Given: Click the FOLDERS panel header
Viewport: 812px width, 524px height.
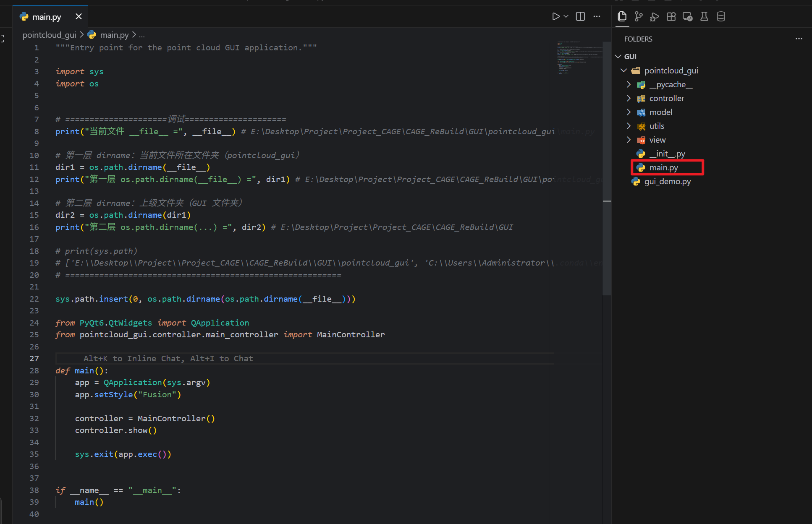Looking at the screenshot, I should (x=638, y=39).
